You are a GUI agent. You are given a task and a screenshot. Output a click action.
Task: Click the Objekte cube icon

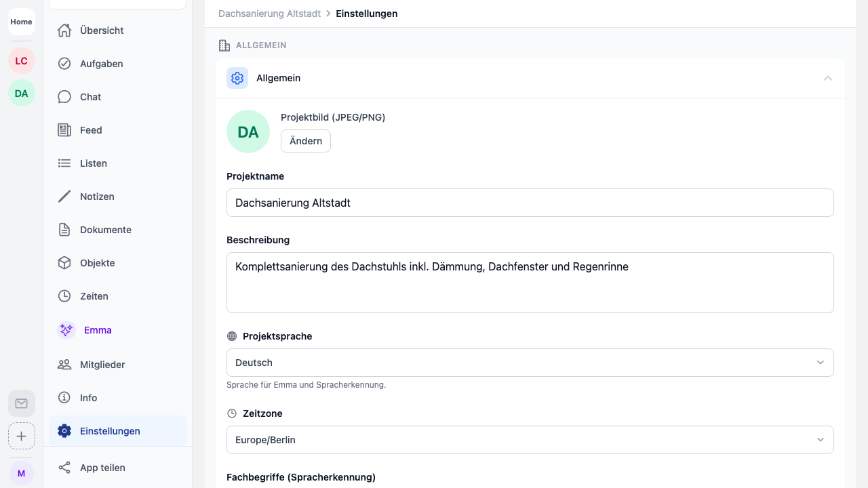point(64,263)
